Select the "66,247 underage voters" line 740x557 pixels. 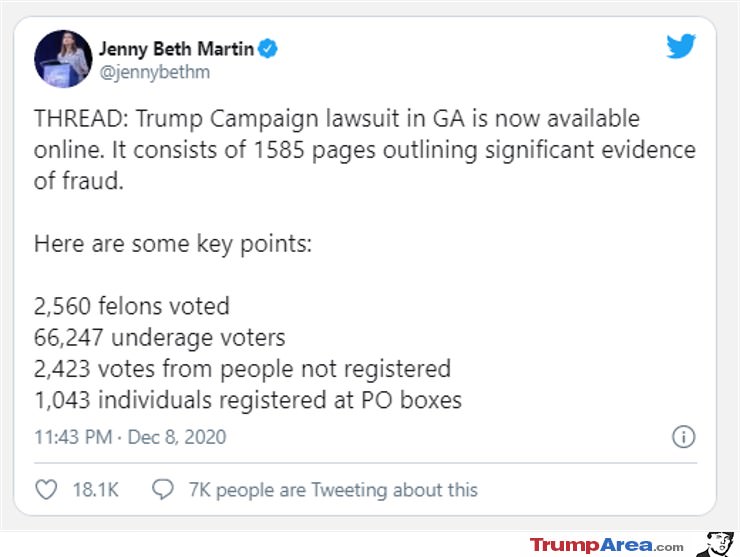[160, 338]
